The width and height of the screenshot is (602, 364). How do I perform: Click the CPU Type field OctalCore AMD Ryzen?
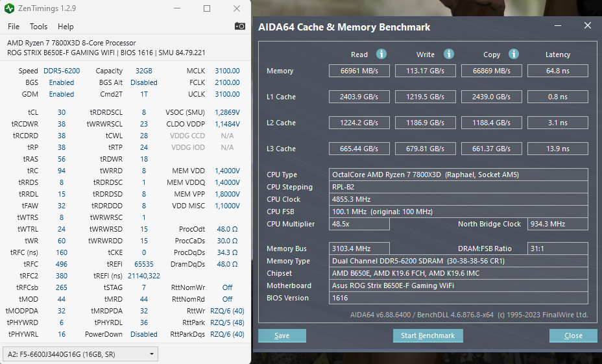(x=459, y=175)
